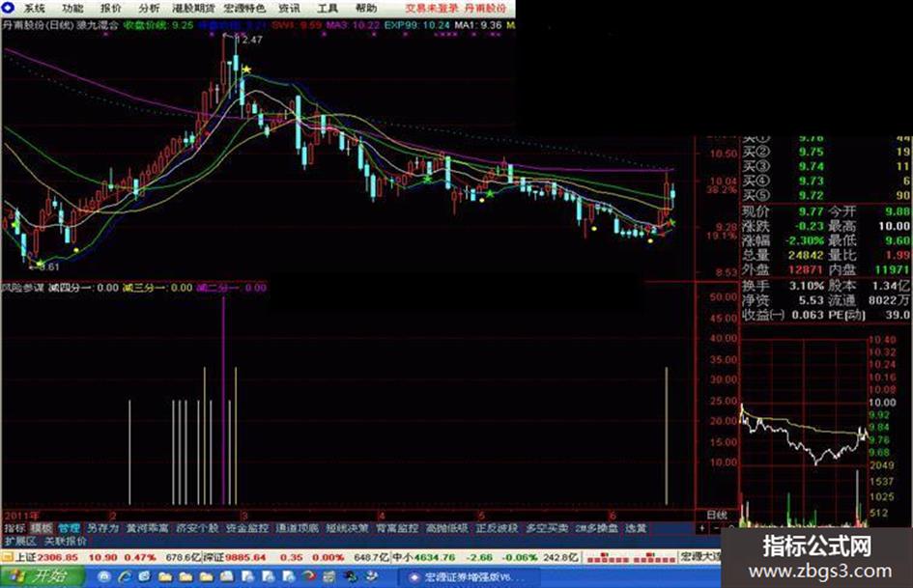Viewport: 913px width, 588px height.
Task: Click the intraday price line mini chart
Action: 805,434
